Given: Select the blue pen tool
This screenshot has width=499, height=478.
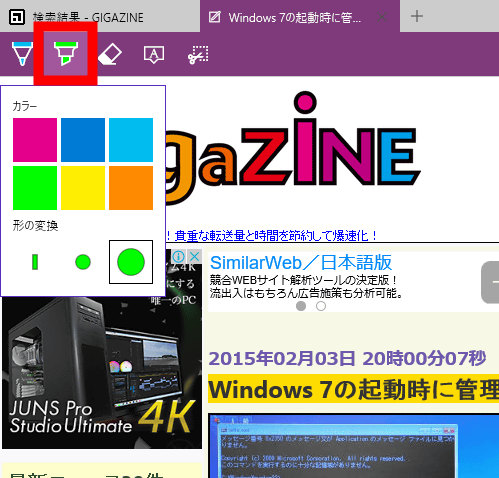Looking at the screenshot, I should tap(22, 54).
